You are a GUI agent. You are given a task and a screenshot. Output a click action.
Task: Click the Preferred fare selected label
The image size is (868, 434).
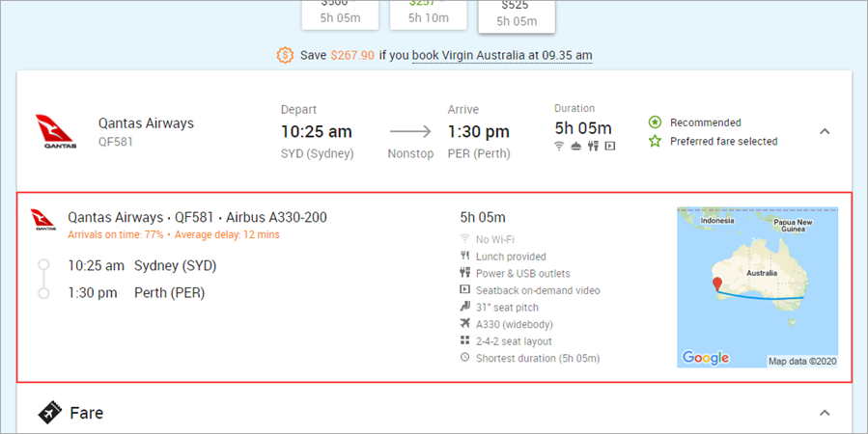723,142
